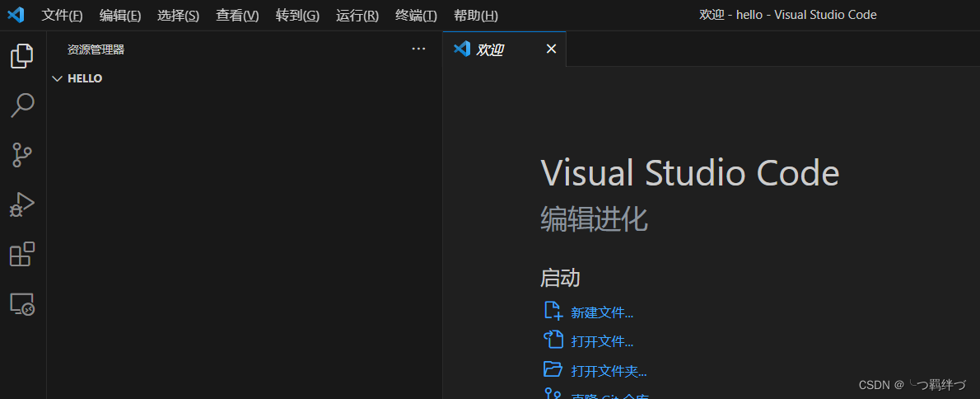Click the Visual Studio Code heading text
This screenshot has width=980, height=399.
pyautogui.click(x=689, y=172)
